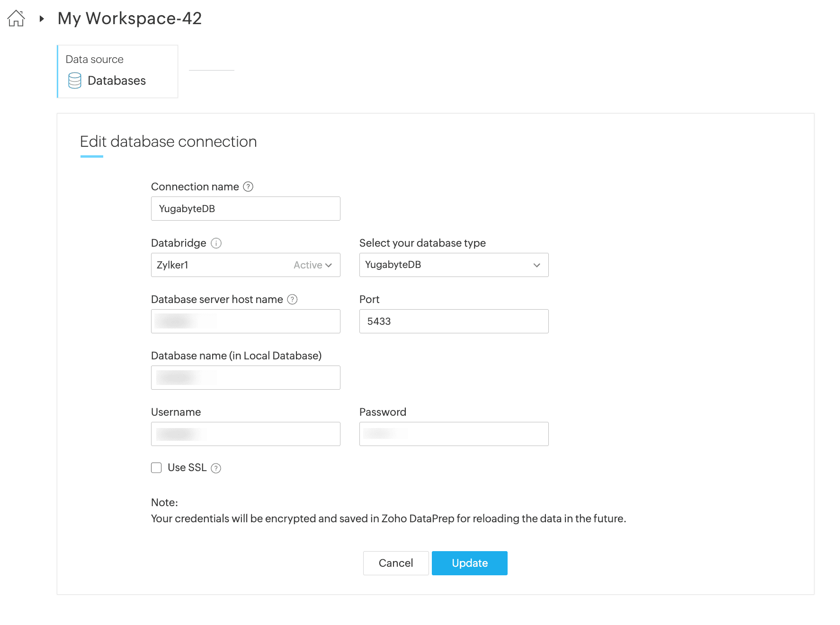
Task: Click the Use SSL help icon
Action: coord(216,468)
